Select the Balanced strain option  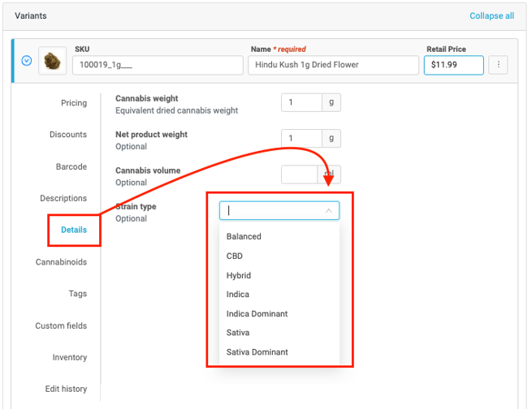[x=244, y=237]
